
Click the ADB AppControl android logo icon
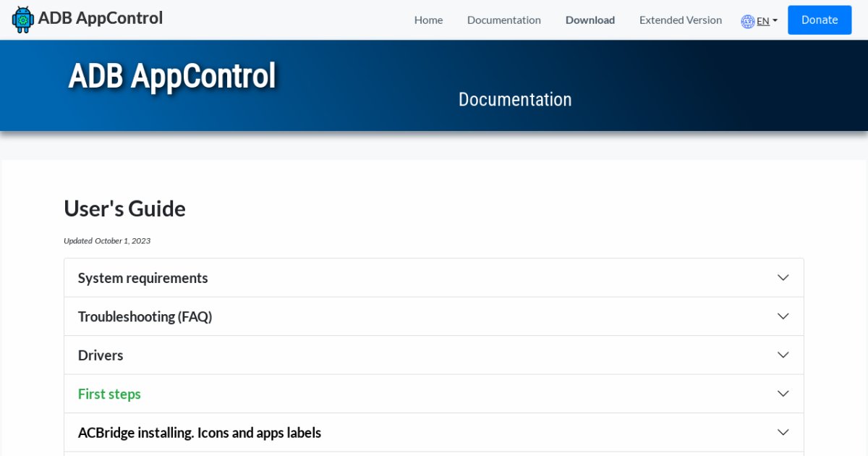click(23, 20)
